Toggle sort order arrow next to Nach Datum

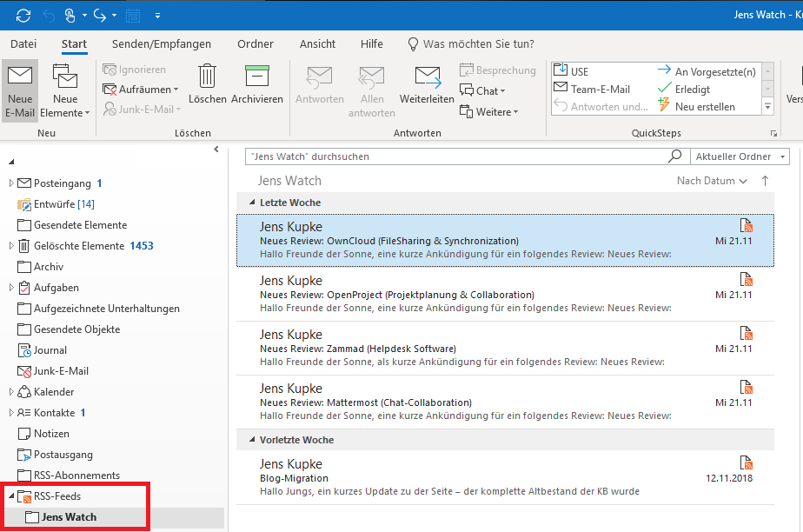tap(765, 181)
